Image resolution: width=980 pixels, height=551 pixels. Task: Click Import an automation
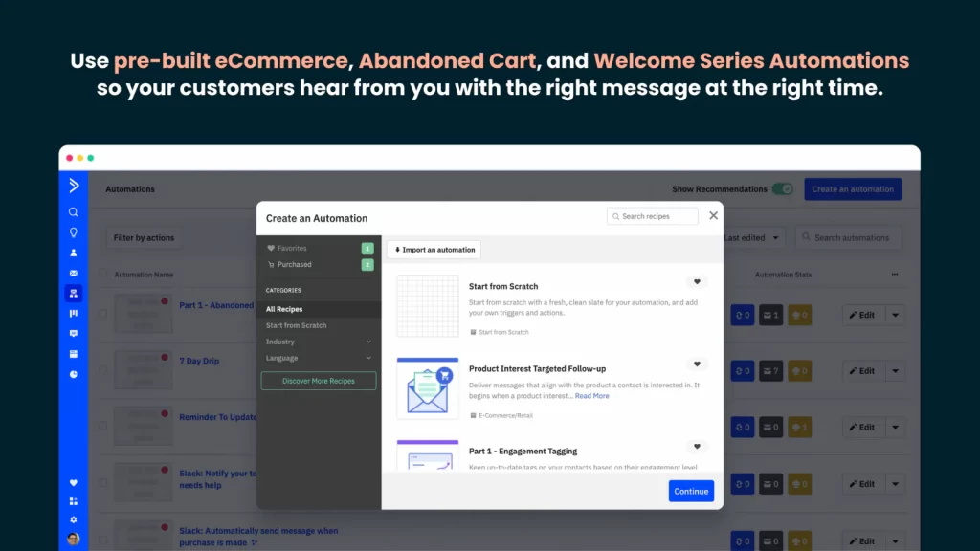[434, 250]
